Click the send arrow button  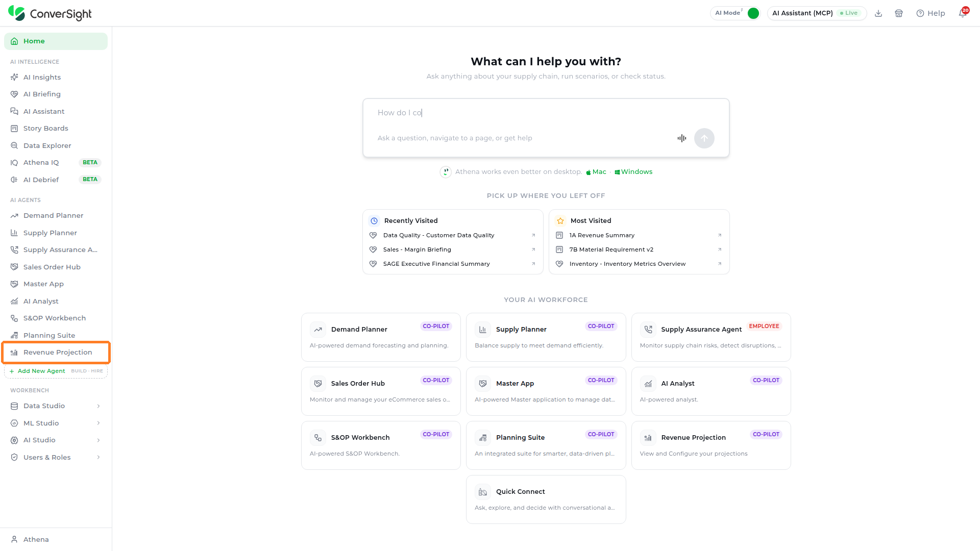704,138
